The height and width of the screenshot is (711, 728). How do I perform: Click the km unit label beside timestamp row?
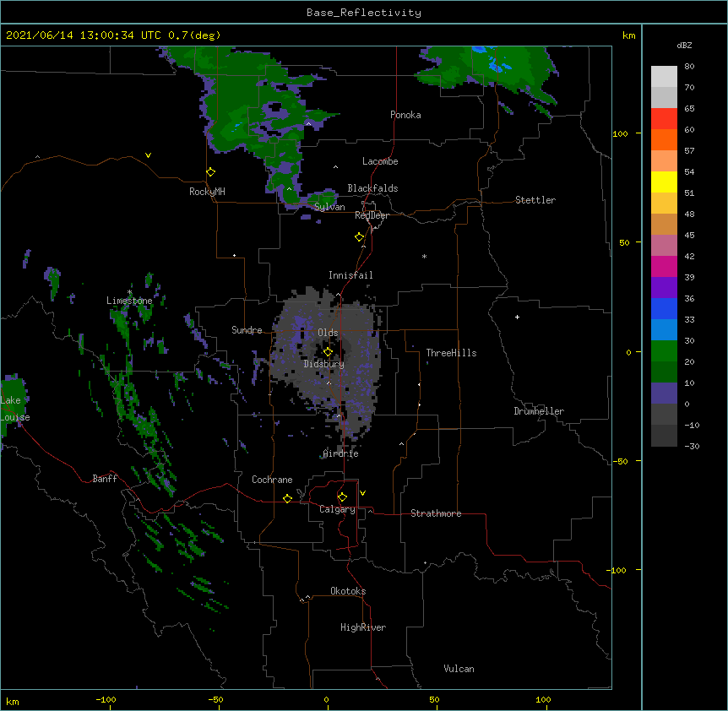pos(628,35)
